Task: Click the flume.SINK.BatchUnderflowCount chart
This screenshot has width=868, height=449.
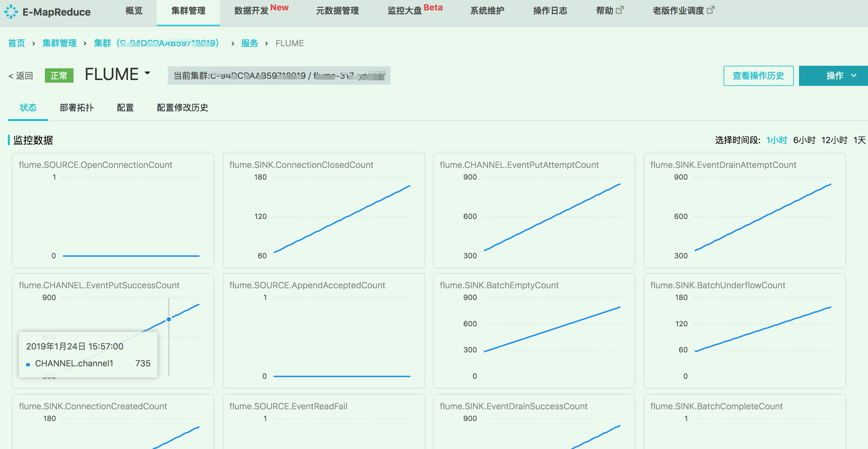Action: (x=744, y=331)
